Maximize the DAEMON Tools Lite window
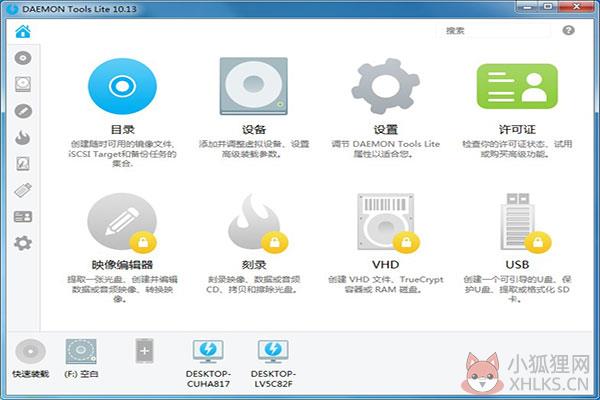The height and width of the screenshot is (400, 600). pos(548,7)
